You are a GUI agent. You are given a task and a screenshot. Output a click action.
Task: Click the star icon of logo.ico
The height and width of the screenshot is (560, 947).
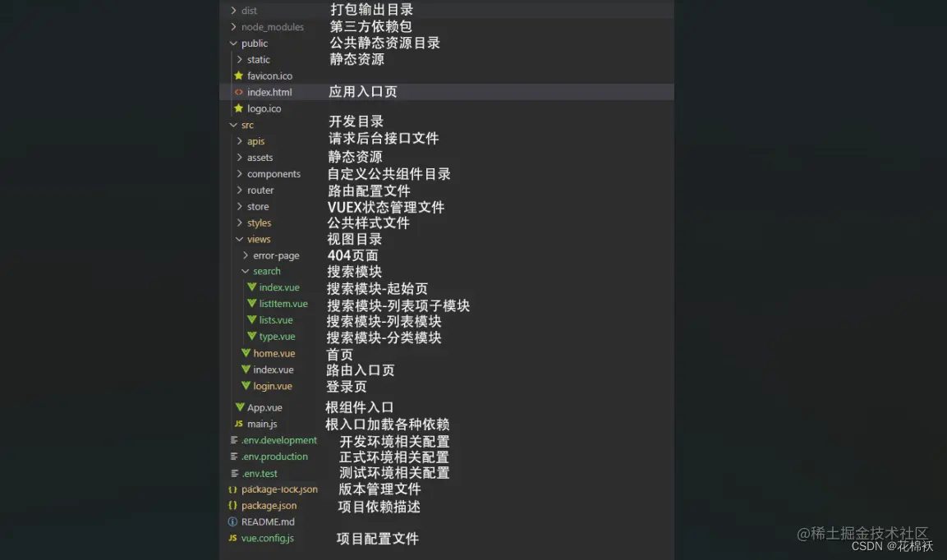point(238,108)
